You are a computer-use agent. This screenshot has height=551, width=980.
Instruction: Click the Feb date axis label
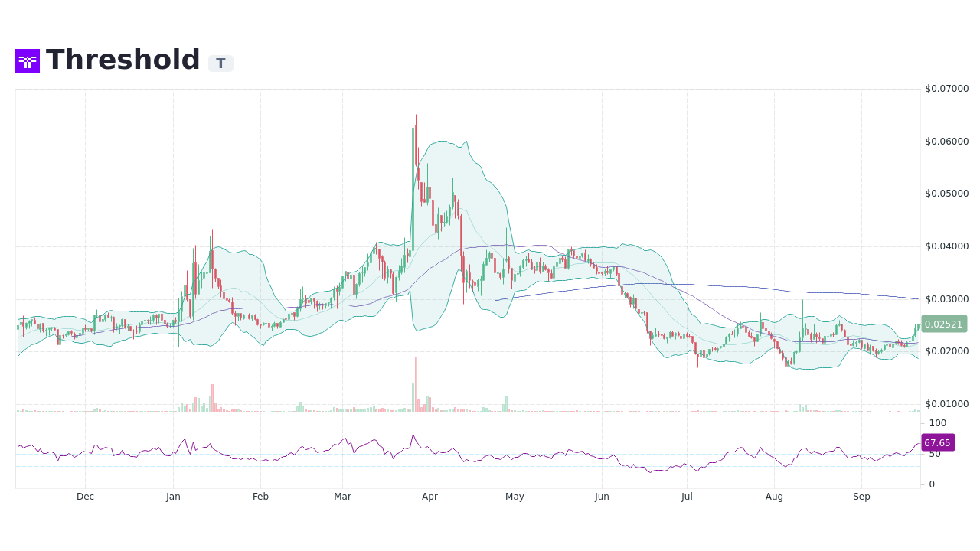point(260,497)
